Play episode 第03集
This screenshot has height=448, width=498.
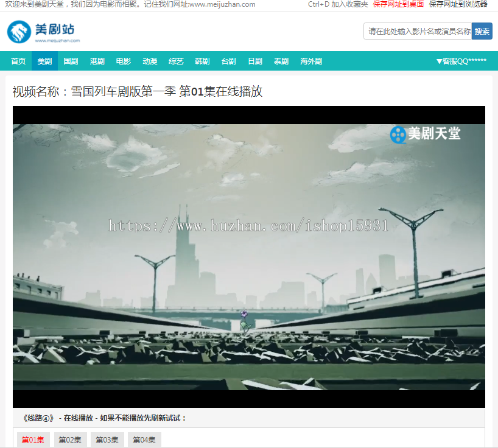(x=107, y=439)
